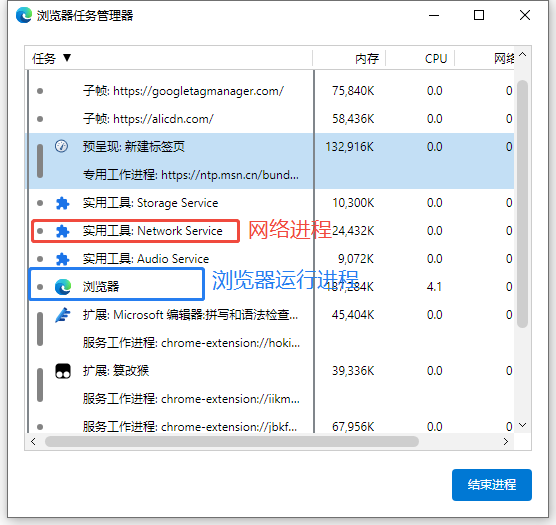The image size is (556, 525).
Task: Click the 45,404K memory value
Action: (353, 315)
